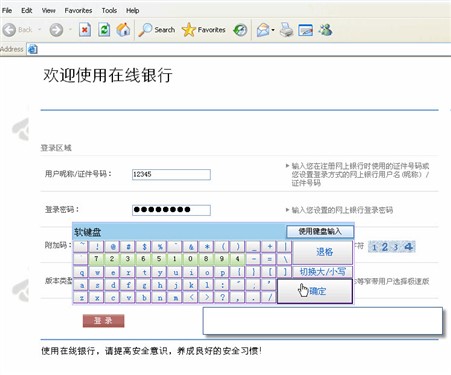Viewport: 451px width, 375px height.
Task: Click the soft keyboard number 4 key
Action: (x=237, y=259)
